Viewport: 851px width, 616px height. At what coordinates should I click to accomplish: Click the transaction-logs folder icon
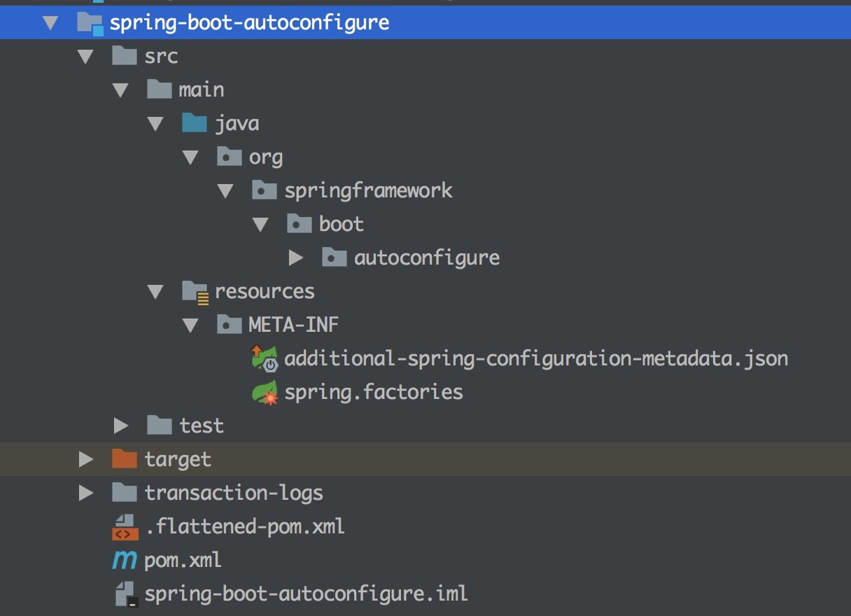[x=124, y=492]
